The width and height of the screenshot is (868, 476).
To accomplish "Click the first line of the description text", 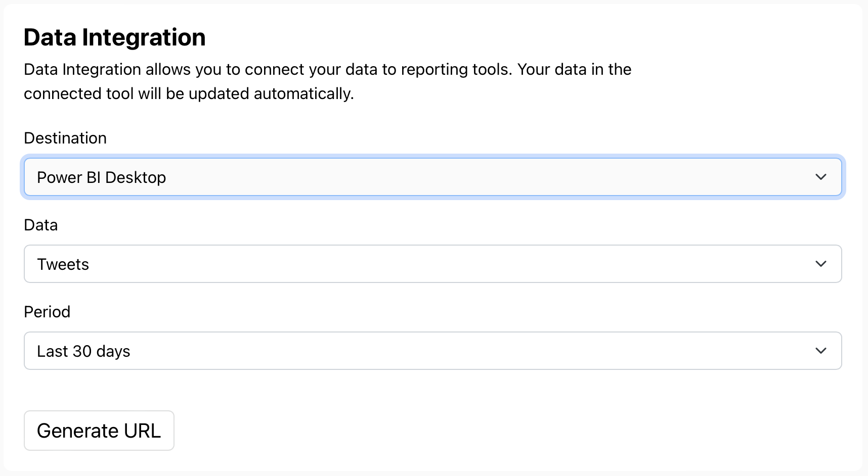I will pos(327,69).
